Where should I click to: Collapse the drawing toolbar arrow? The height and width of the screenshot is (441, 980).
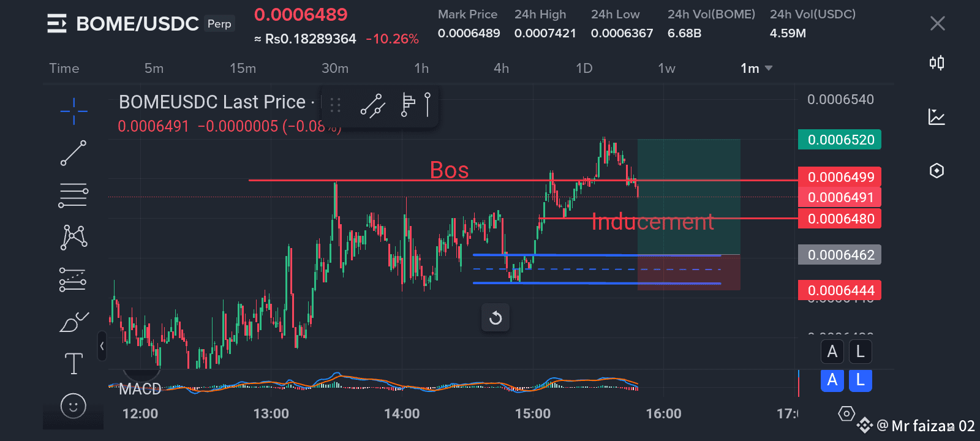coord(102,346)
